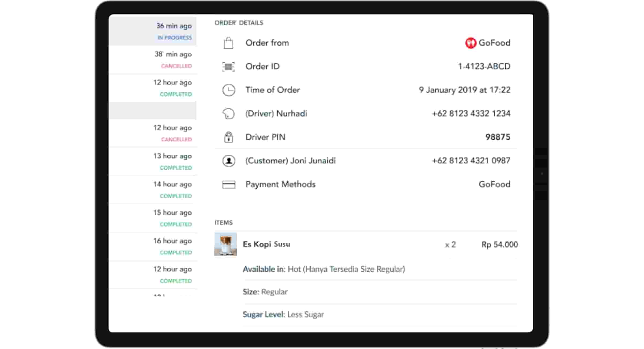
Task: Click the quantity x 2
Action: [x=450, y=245]
